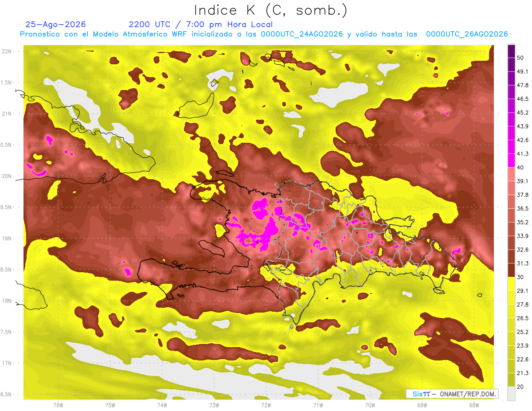Click the legend swatch between 40 and 41.3
This screenshot has height=411, width=532.
(511, 160)
